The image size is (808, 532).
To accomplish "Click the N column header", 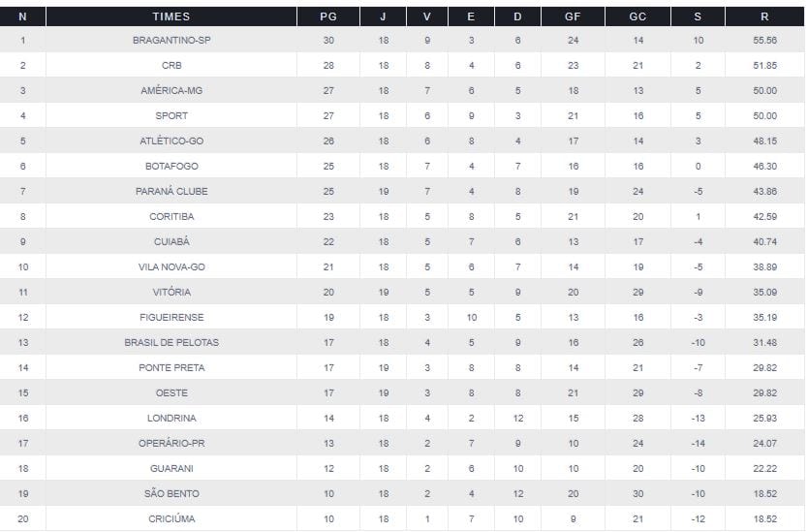I will point(22,16).
